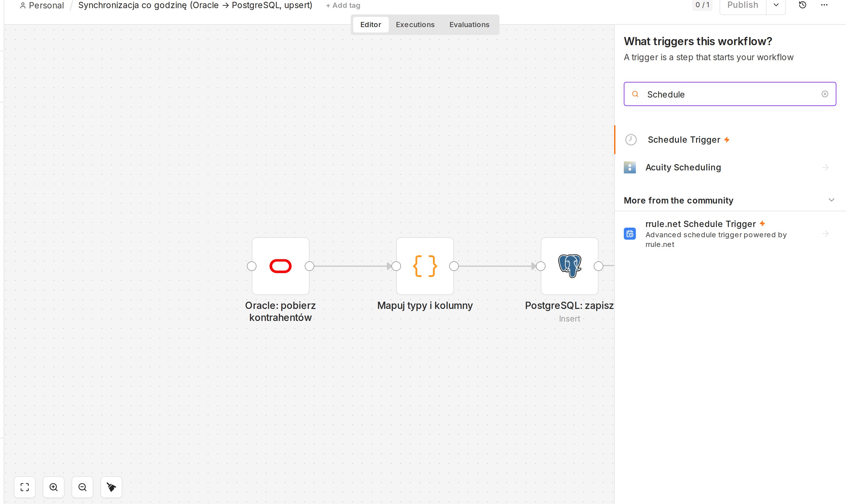Image resolution: width=846 pixels, height=504 pixels.
Task: Click the rrule.net calendar icon
Action: click(630, 234)
